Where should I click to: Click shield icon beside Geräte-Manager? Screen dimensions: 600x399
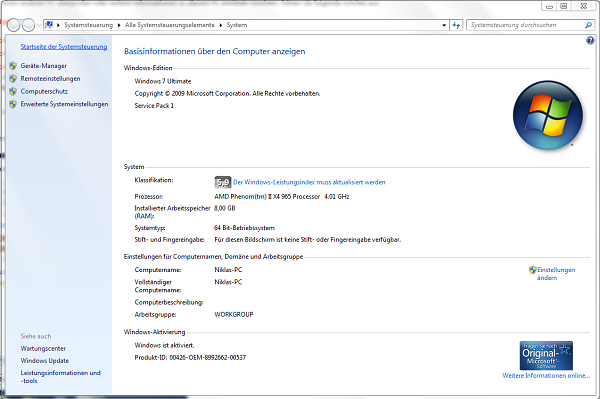13,66
